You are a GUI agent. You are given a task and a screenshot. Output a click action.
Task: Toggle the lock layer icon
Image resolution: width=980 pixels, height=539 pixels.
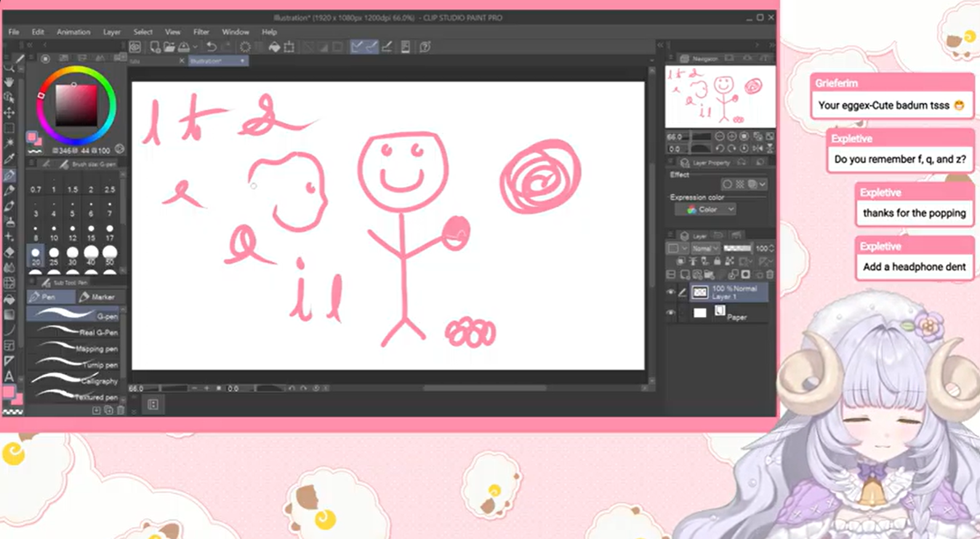(x=717, y=262)
